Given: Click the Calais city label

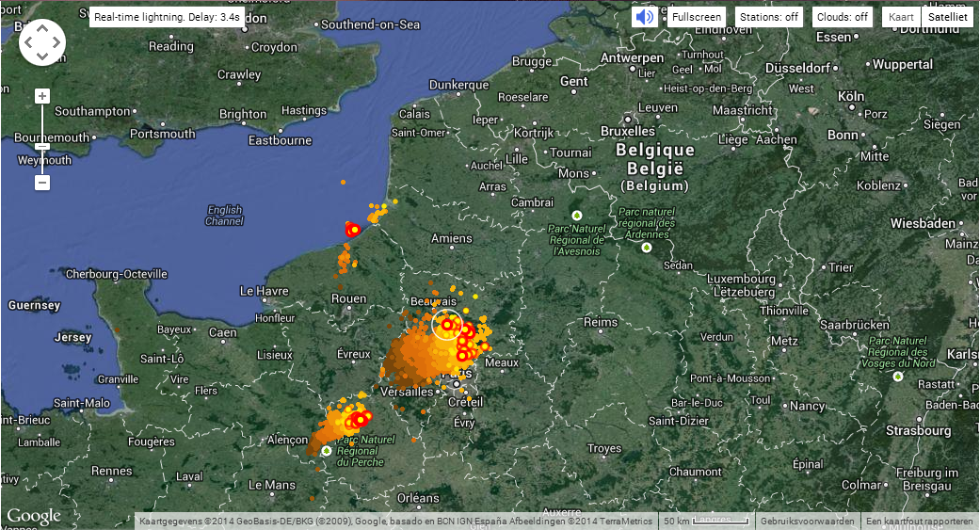Looking at the screenshot, I should [414, 114].
